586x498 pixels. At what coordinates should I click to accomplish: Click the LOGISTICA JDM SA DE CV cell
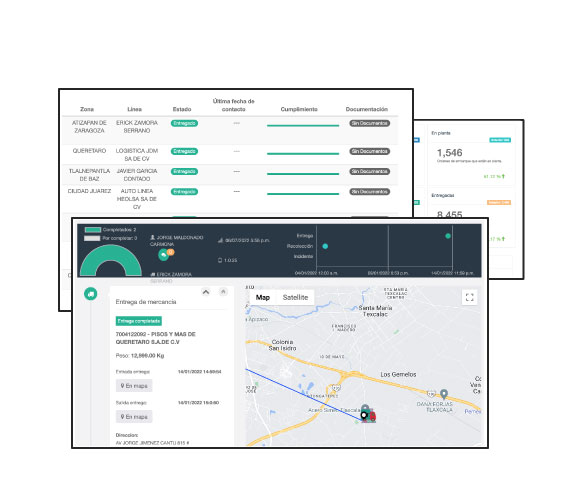point(137,155)
